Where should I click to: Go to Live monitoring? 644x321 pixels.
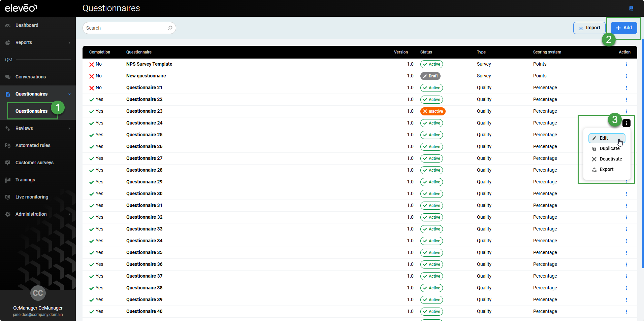32,197
